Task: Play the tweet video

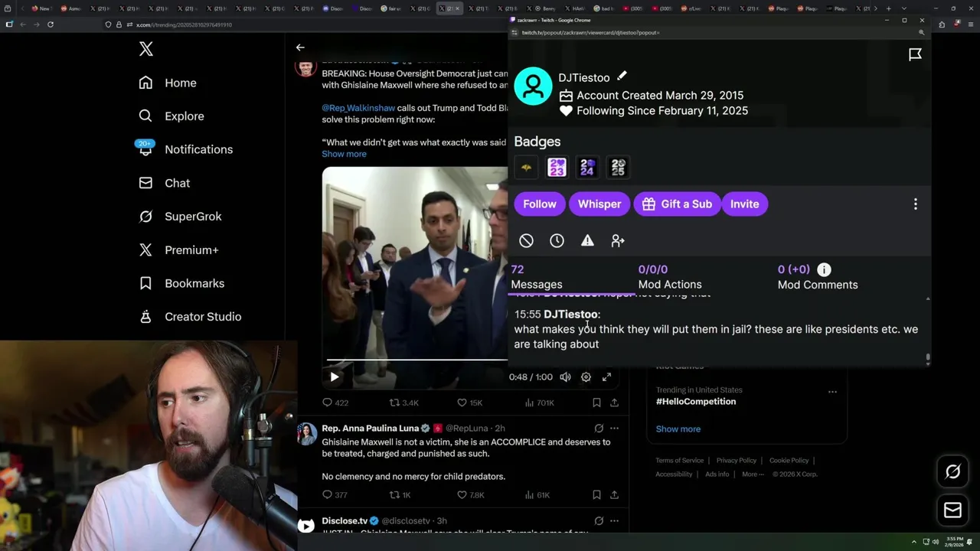Action: pyautogui.click(x=335, y=377)
